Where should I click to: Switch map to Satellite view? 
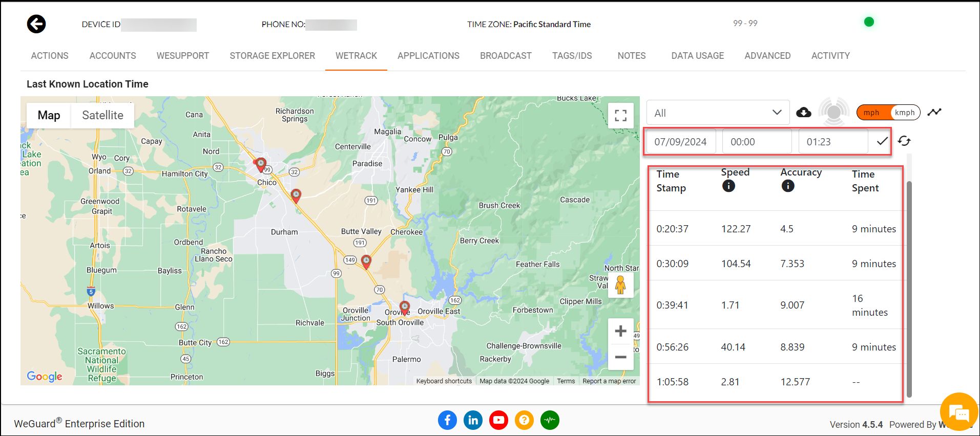pyautogui.click(x=102, y=115)
